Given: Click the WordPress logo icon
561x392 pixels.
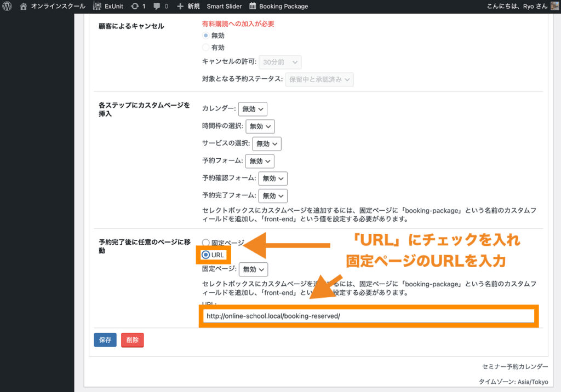Looking at the screenshot, I should click(x=8, y=7).
